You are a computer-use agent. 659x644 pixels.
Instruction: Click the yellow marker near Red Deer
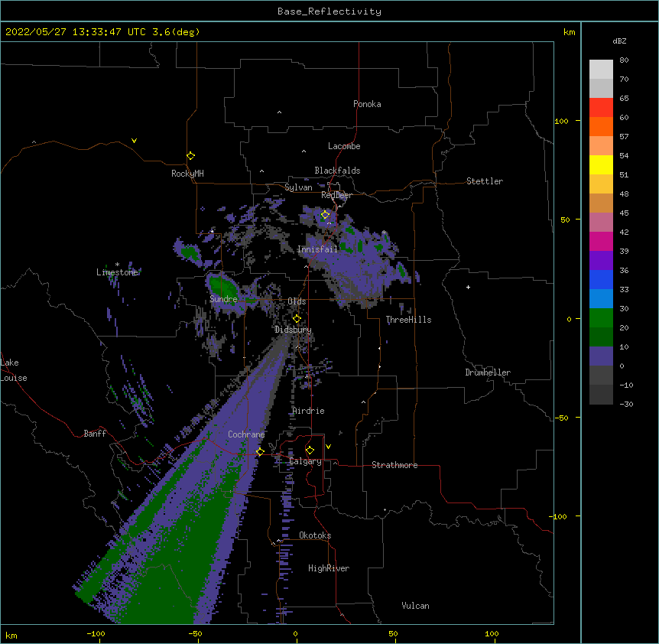[325, 215]
